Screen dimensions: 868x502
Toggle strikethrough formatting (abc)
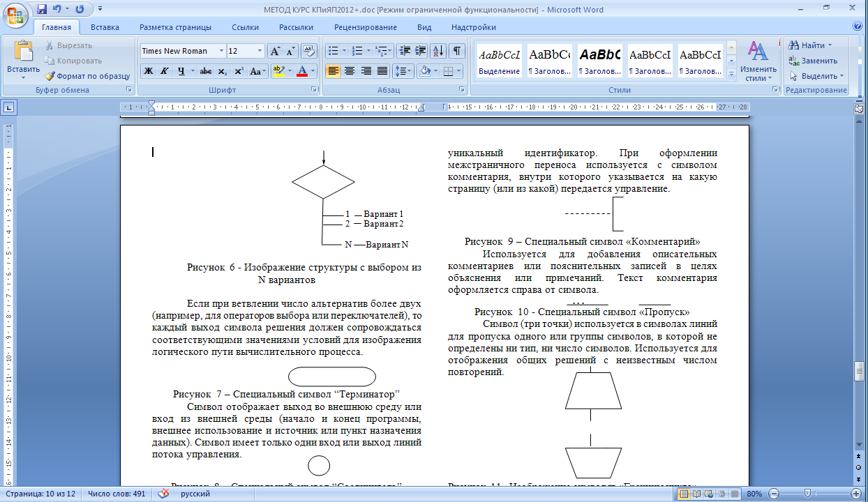[206, 71]
